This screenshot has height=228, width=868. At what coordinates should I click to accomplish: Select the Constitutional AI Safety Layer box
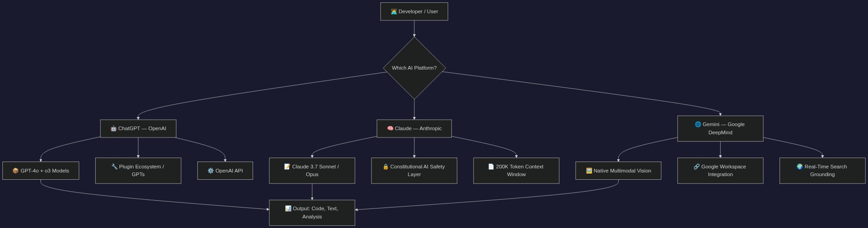coord(414,171)
